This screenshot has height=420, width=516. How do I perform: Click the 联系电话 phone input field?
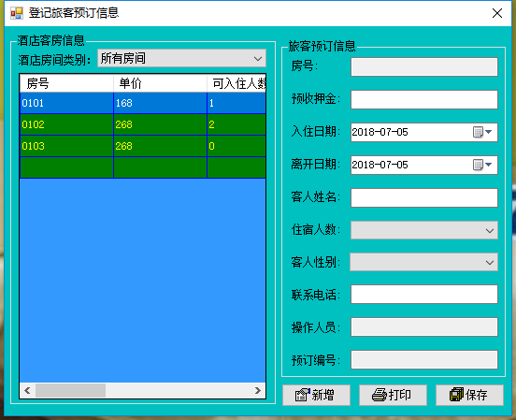tap(424, 294)
